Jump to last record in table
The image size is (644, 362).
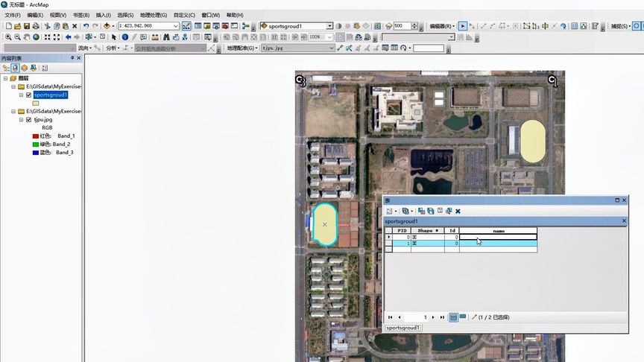pos(442,317)
